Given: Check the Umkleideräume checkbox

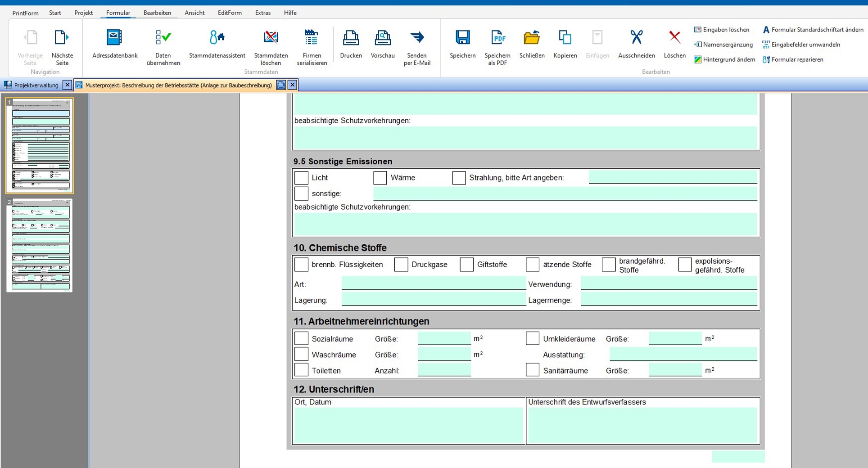Looking at the screenshot, I should 532,338.
